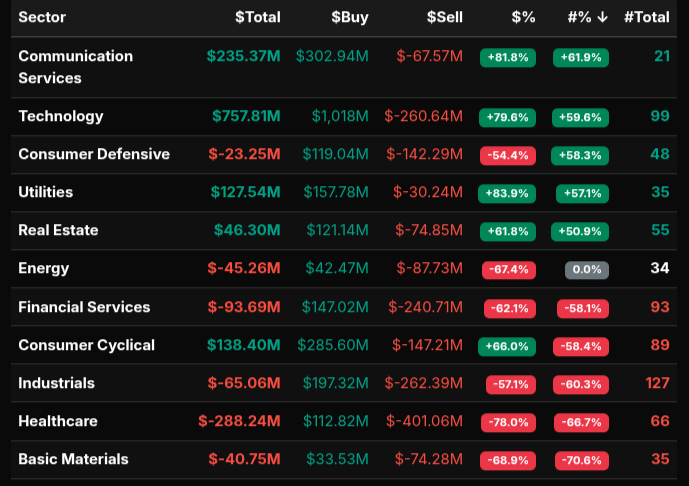Open the Consumer Defensive sector
Viewport: 689px width, 486px height.
click(x=94, y=154)
